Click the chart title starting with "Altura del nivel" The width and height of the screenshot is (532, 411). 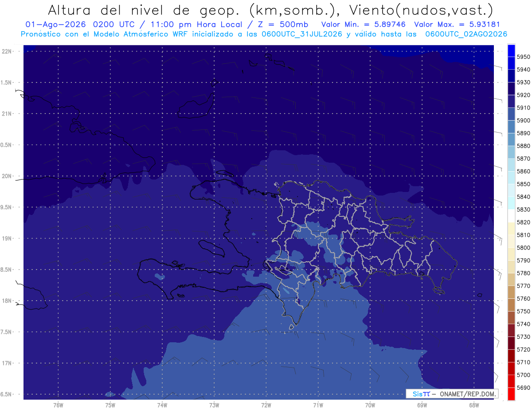click(x=270, y=10)
